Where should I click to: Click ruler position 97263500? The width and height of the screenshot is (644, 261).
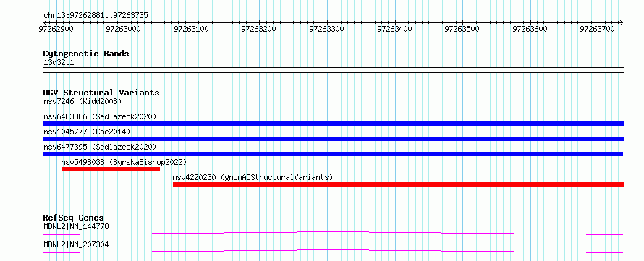[x=462, y=29]
